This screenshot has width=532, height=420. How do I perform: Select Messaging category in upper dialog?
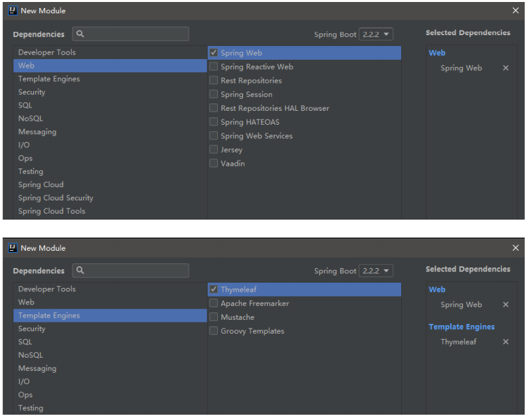pos(110,131)
